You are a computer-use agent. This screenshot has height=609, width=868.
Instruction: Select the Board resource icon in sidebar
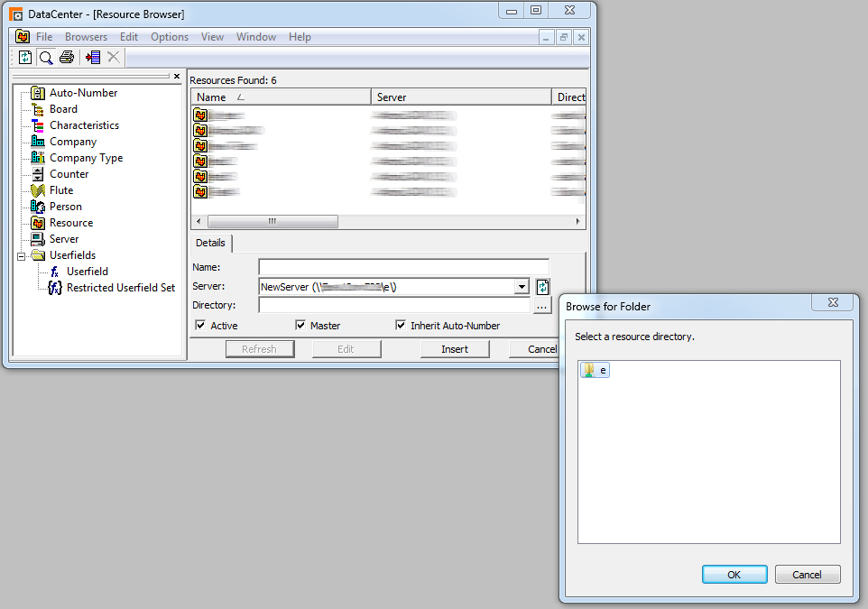click(x=39, y=108)
